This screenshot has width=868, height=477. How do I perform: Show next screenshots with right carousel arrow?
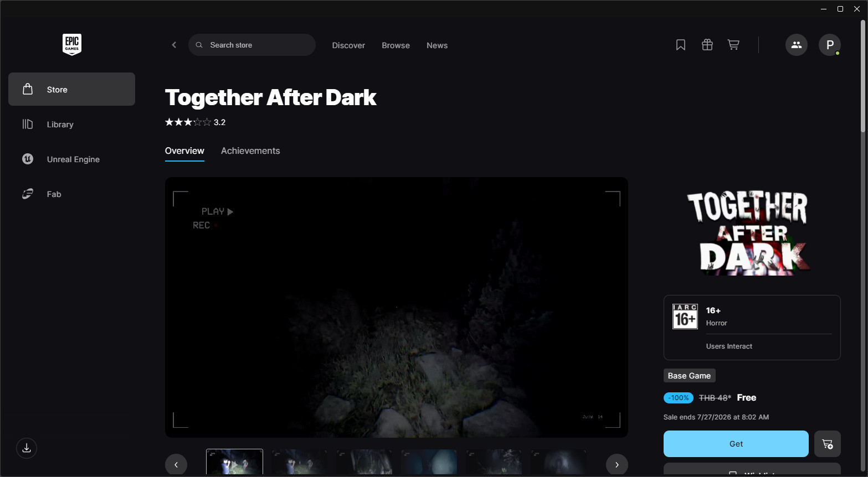click(617, 465)
